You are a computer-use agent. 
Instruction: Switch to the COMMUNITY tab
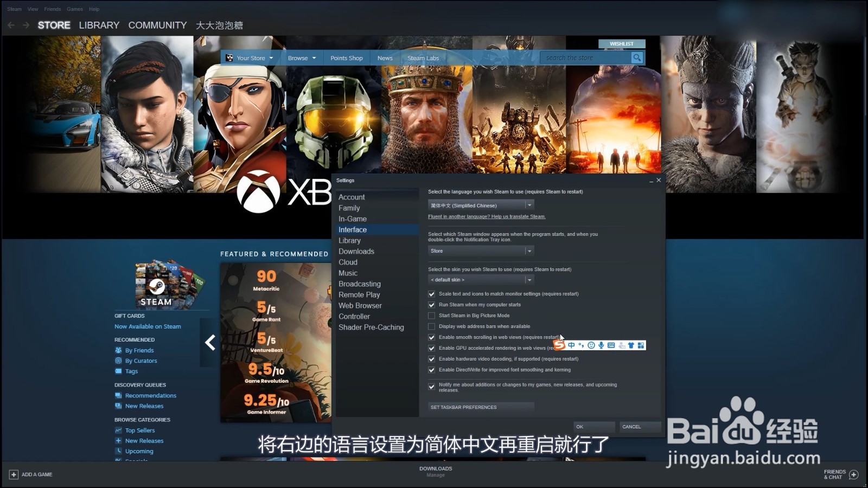click(157, 25)
